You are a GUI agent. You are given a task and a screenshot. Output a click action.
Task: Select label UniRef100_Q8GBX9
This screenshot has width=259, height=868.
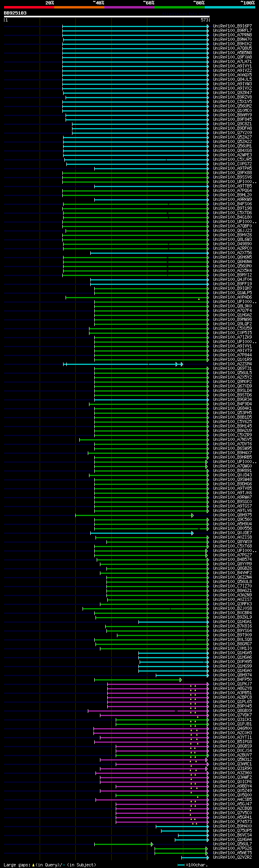[232, 710]
